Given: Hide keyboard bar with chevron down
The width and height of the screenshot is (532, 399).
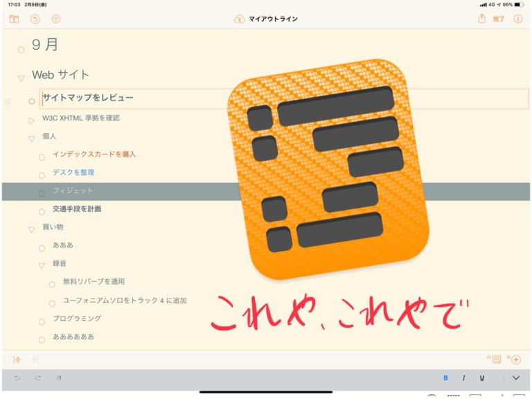Looking at the screenshot, I should click(516, 378).
